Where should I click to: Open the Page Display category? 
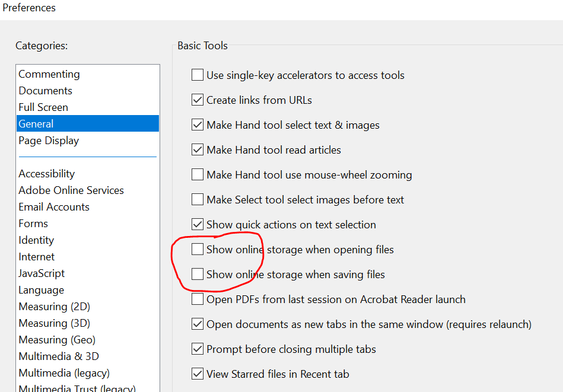(x=49, y=140)
